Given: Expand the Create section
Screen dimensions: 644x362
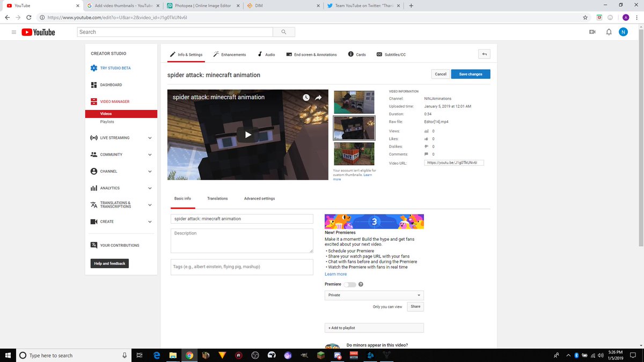Looking at the screenshot, I should (x=150, y=221).
